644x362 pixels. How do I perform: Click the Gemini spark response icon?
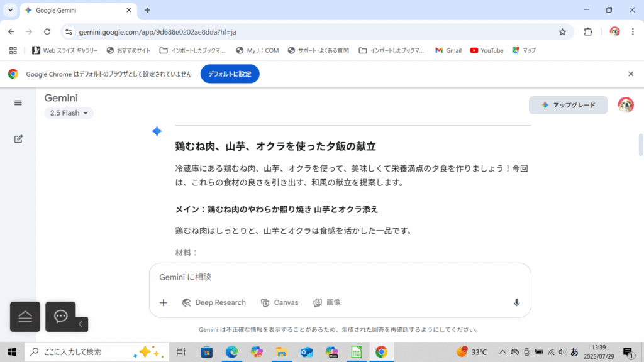pos(157,131)
